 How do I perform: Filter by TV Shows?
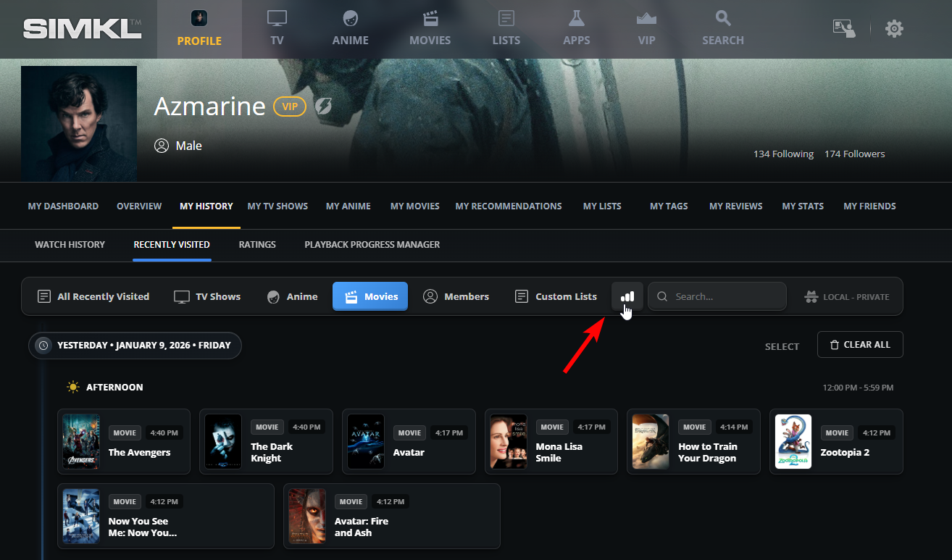point(208,296)
